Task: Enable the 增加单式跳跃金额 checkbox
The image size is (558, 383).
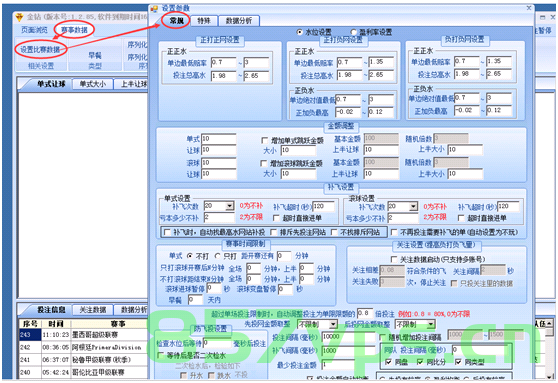Action: 265,140
